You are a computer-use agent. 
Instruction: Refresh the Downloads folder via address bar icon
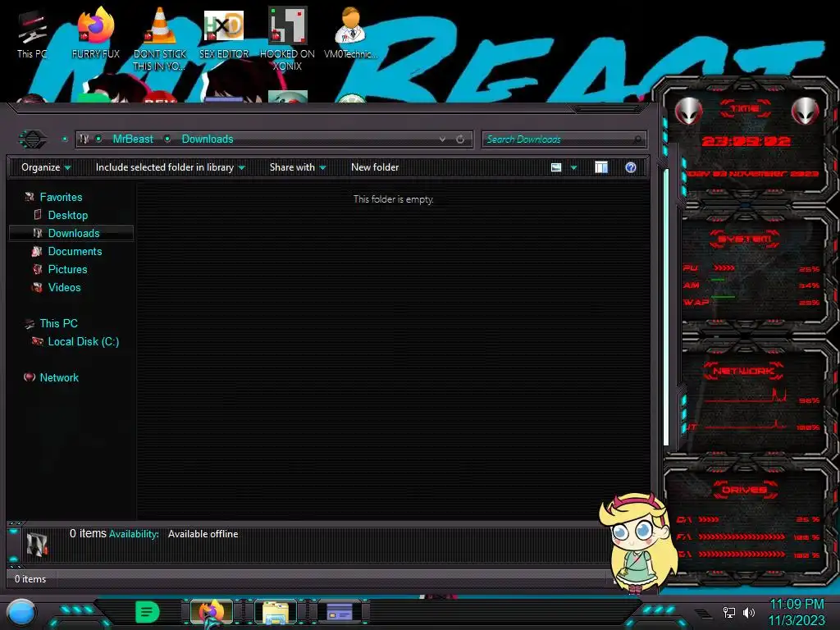pyautogui.click(x=460, y=139)
